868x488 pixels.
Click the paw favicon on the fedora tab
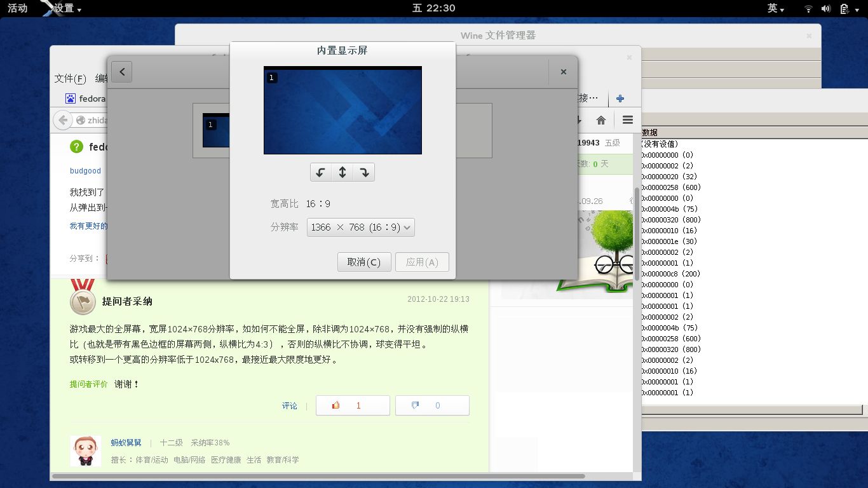click(x=71, y=98)
